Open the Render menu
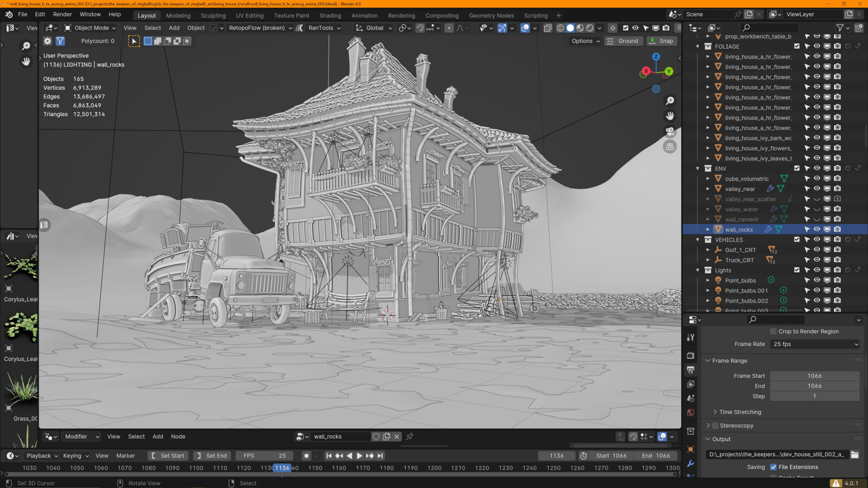Viewport: 868px width, 488px height. coord(62,14)
